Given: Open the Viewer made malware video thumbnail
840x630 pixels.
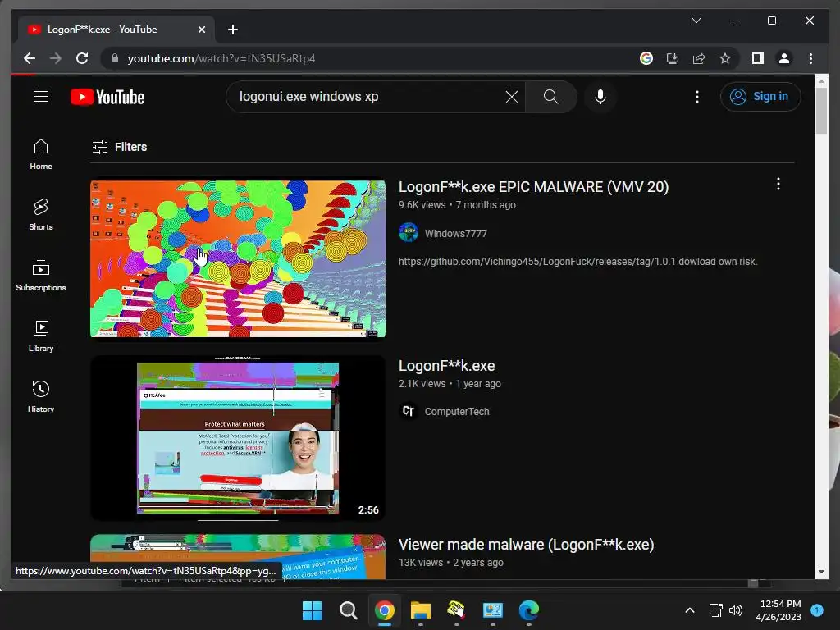Looking at the screenshot, I should 238,557.
